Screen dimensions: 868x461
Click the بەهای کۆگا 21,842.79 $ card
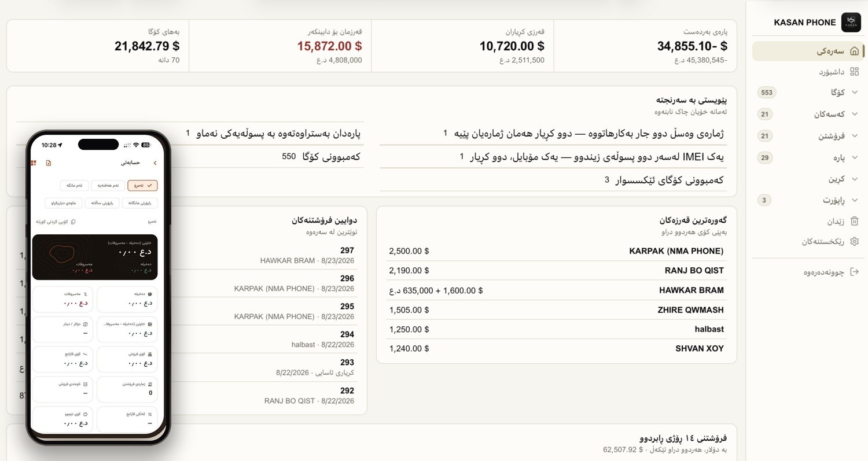coord(98,46)
